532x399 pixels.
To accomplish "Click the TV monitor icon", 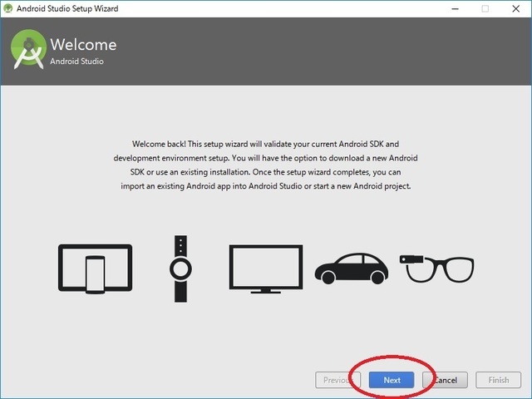I will click(x=266, y=268).
